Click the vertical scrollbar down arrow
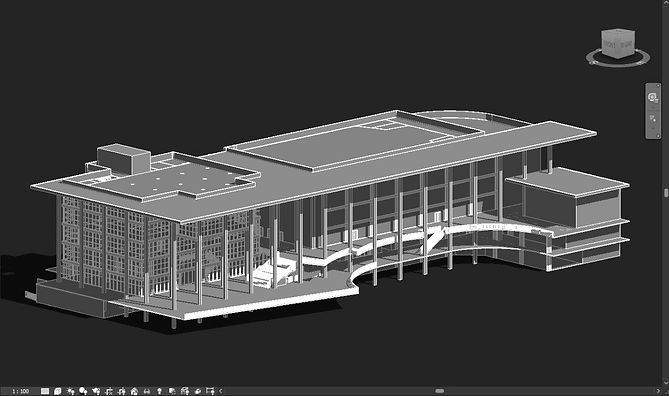The height and width of the screenshot is (396, 669). click(x=666, y=383)
